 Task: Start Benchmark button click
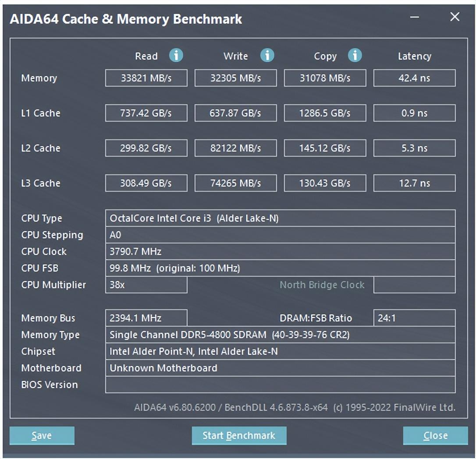pyautogui.click(x=239, y=435)
